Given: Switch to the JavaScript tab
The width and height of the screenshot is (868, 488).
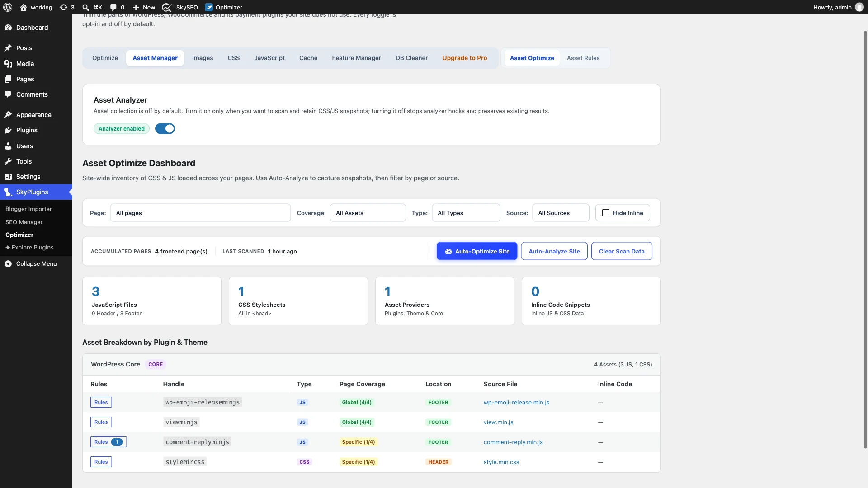Looking at the screenshot, I should (269, 58).
